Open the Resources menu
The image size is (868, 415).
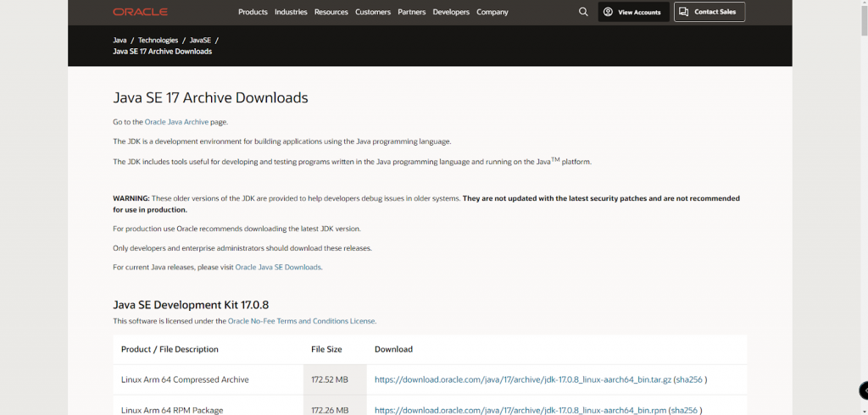tap(331, 12)
